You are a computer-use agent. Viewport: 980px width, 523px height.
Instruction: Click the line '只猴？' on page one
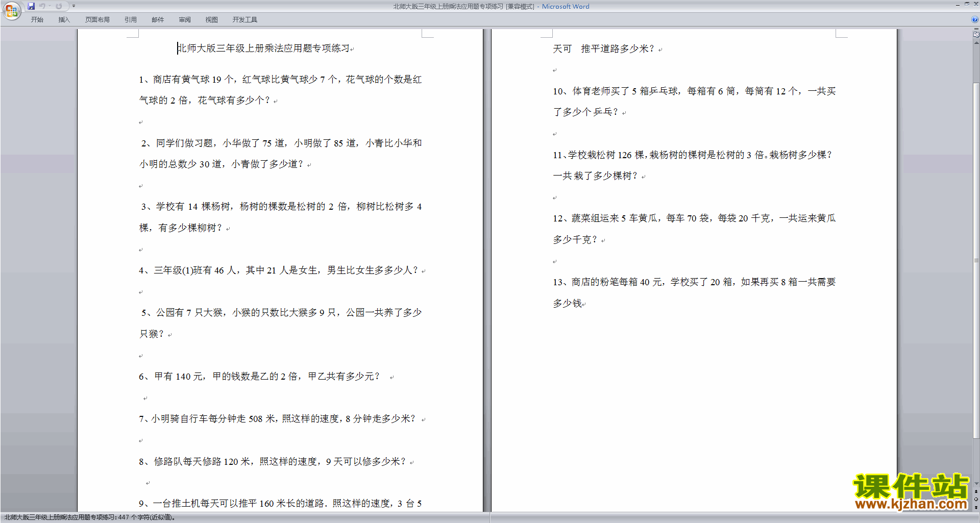(x=152, y=334)
